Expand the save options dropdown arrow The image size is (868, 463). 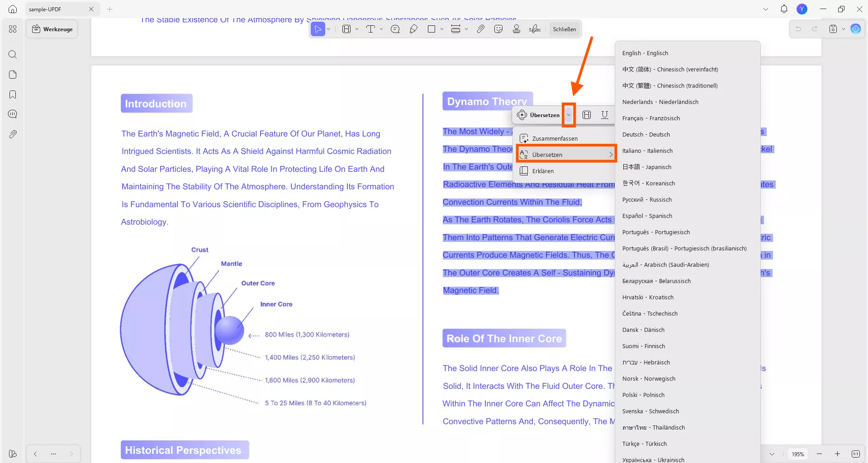(x=844, y=29)
